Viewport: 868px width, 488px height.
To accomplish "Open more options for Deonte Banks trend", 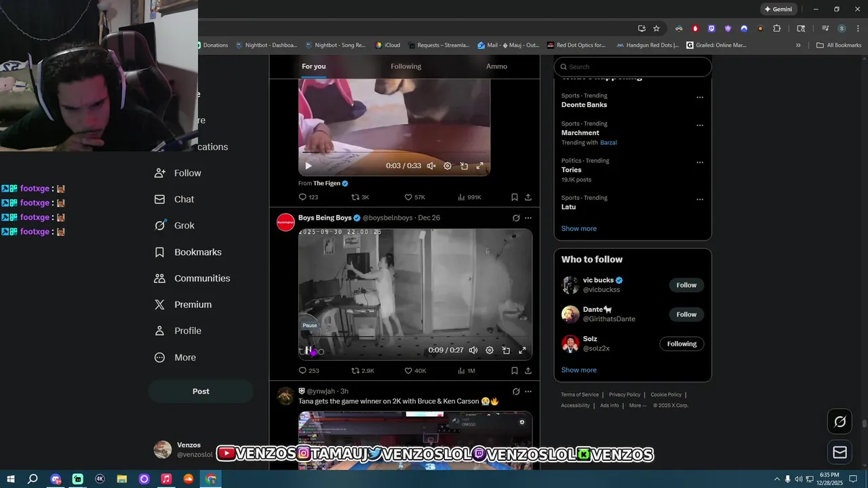I will [x=700, y=98].
